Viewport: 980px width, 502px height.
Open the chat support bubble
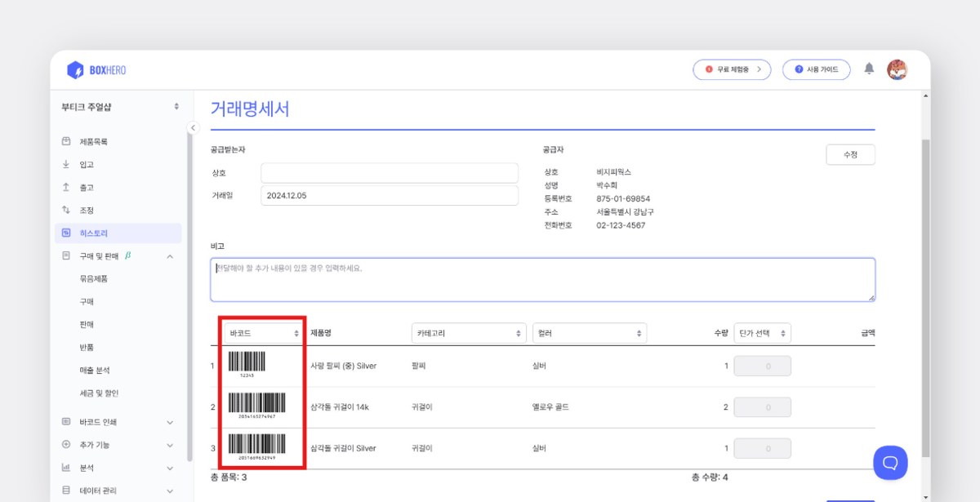(x=891, y=463)
